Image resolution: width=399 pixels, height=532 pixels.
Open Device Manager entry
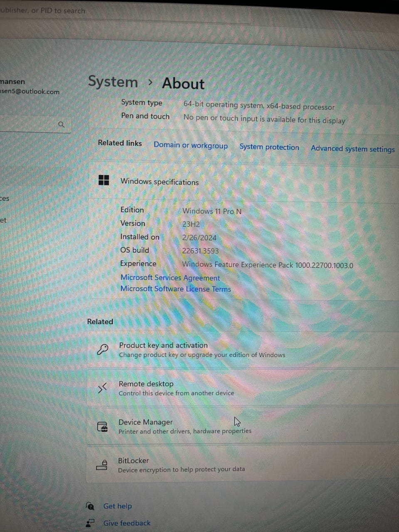click(243, 426)
